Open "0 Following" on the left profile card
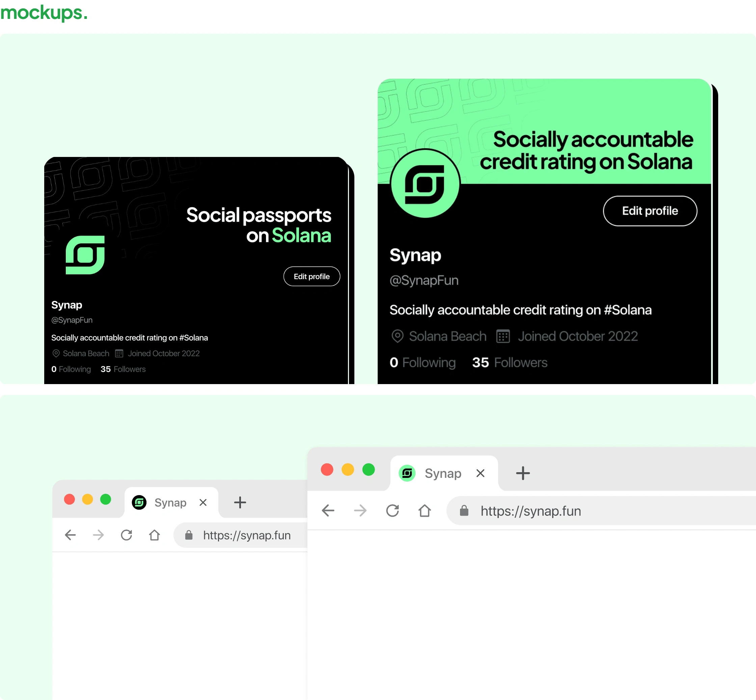Viewport: 756px width, 700px height. coord(71,369)
